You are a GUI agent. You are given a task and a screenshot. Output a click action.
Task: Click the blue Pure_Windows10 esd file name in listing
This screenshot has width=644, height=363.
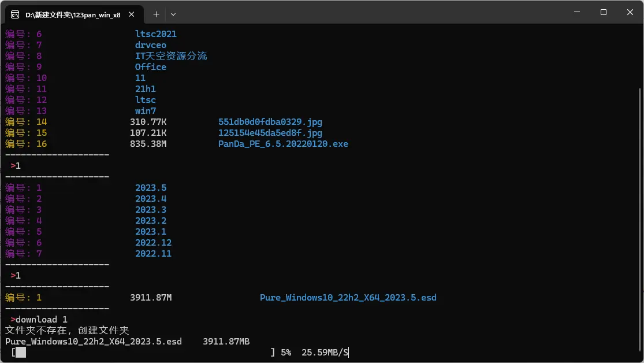tap(348, 298)
